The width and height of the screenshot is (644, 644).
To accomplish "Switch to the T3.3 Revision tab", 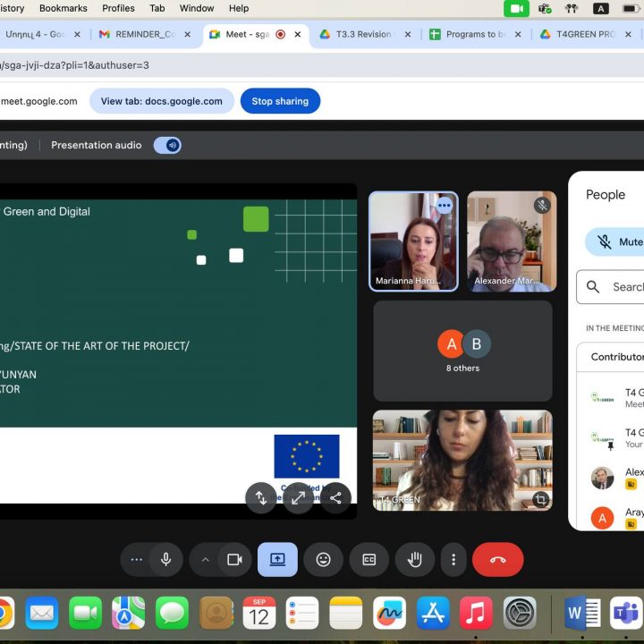I will (x=363, y=34).
